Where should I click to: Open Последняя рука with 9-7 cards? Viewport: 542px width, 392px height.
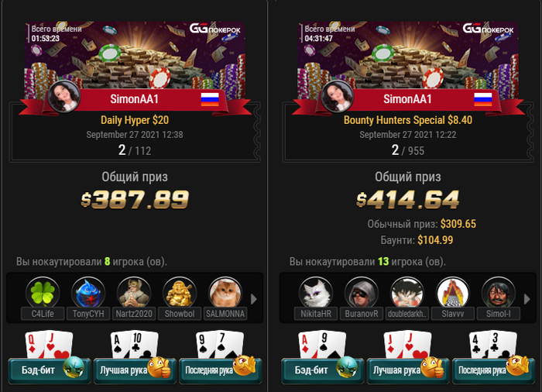[220, 370]
